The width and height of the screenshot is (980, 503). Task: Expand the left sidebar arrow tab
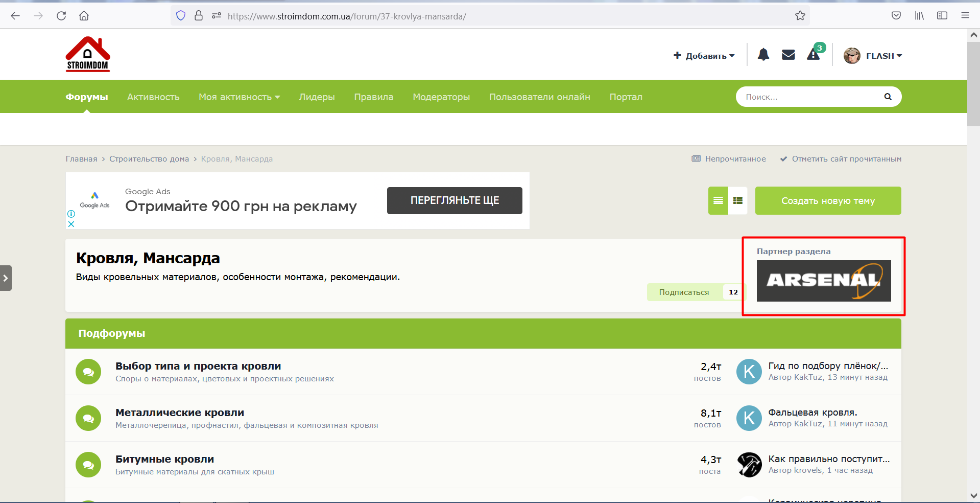click(x=6, y=278)
